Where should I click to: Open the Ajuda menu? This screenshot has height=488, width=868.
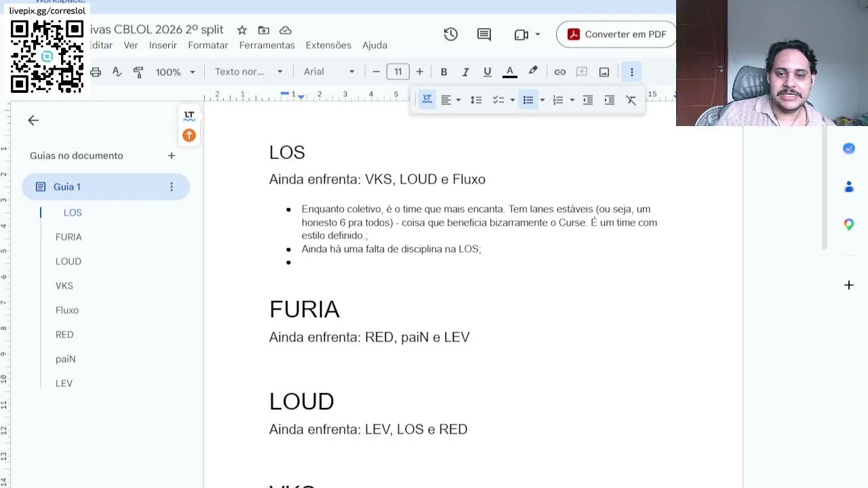[x=374, y=45]
